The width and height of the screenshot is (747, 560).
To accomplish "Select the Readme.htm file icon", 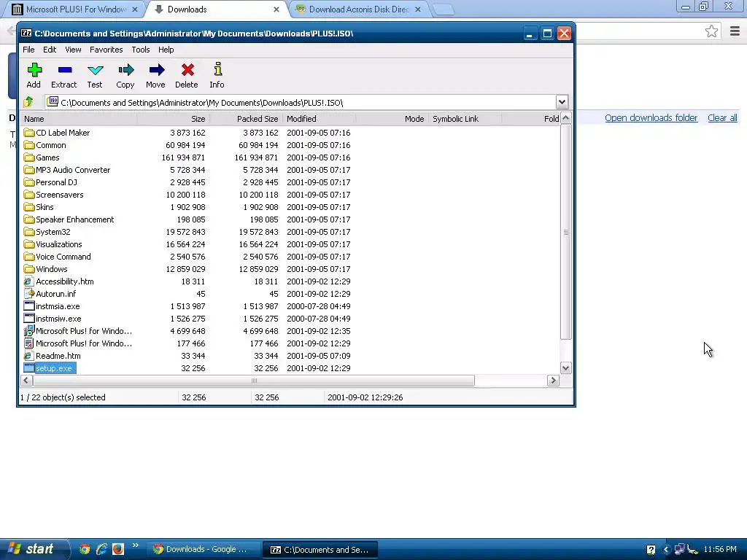I will point(28,356).
